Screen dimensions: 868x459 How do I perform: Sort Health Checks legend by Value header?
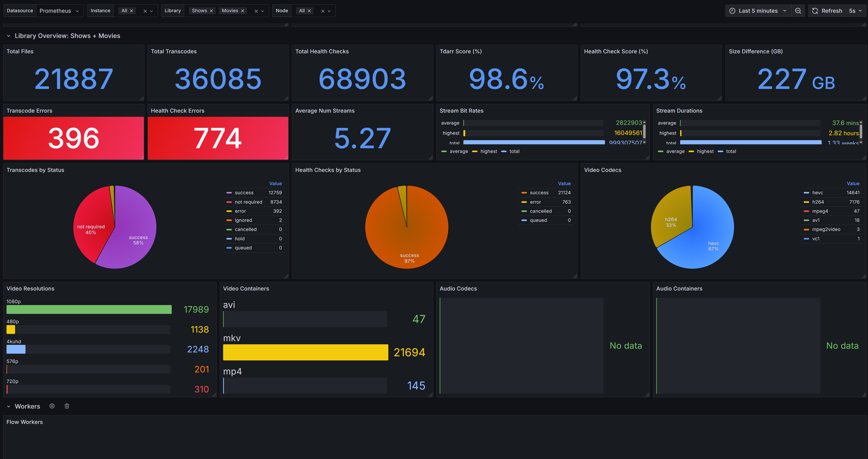click(x=564, y=184)
